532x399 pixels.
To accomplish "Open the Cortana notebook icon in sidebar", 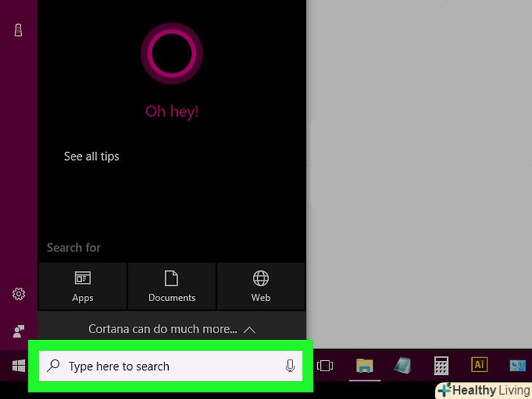I will click(x=18, y=30).
